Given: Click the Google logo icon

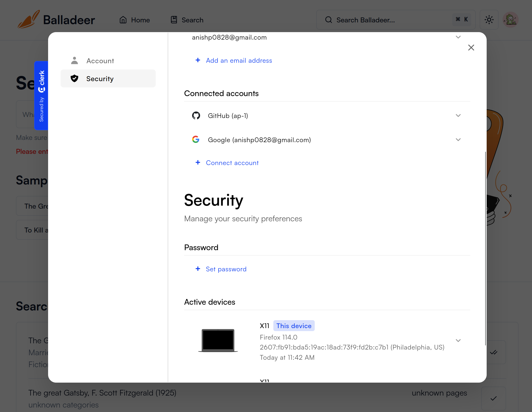Looking at the screenshot, I should click(x=196, y=139).
